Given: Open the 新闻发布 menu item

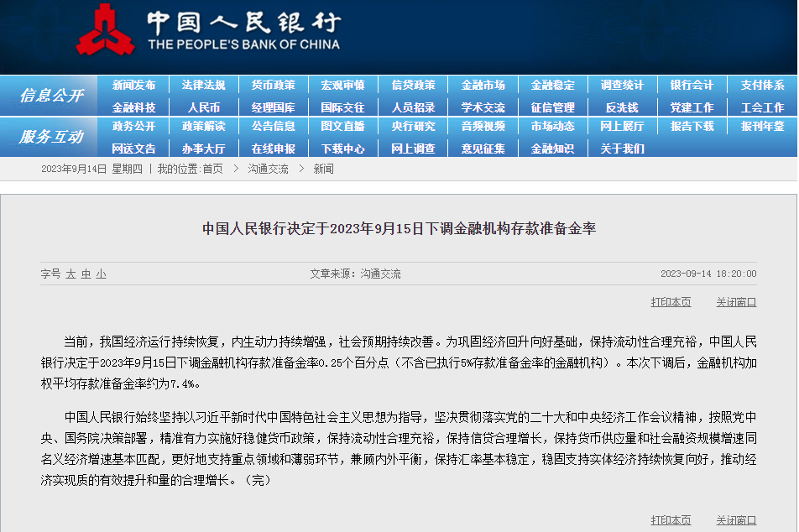Looking at the screenshot, I should (x=133, y=85).
